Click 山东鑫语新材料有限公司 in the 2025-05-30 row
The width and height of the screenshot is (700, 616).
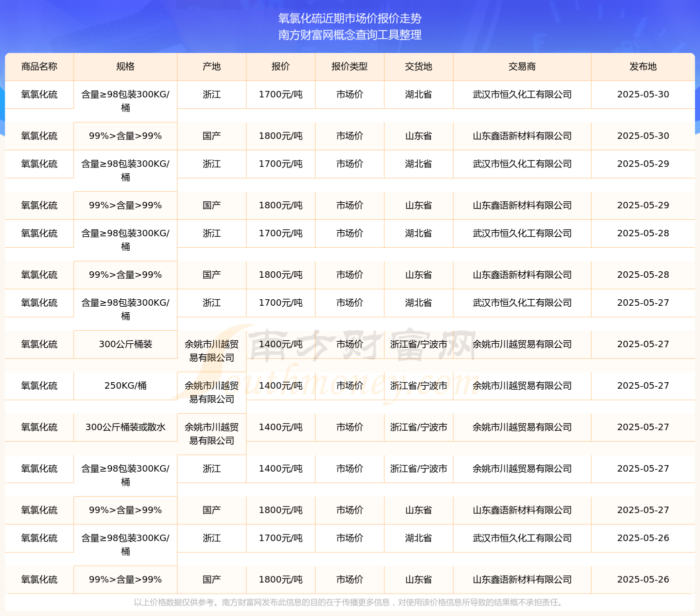click(x=522, y=136)
